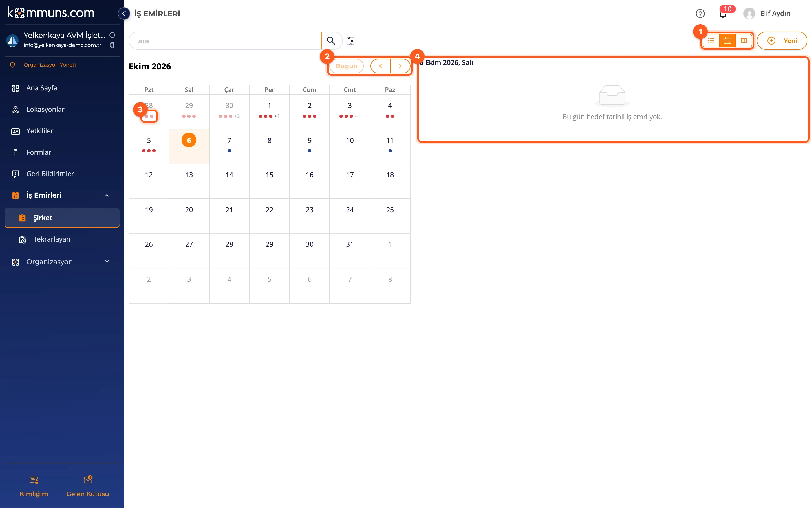Click Organizasyon Yöneti role label

pos(50,65)
